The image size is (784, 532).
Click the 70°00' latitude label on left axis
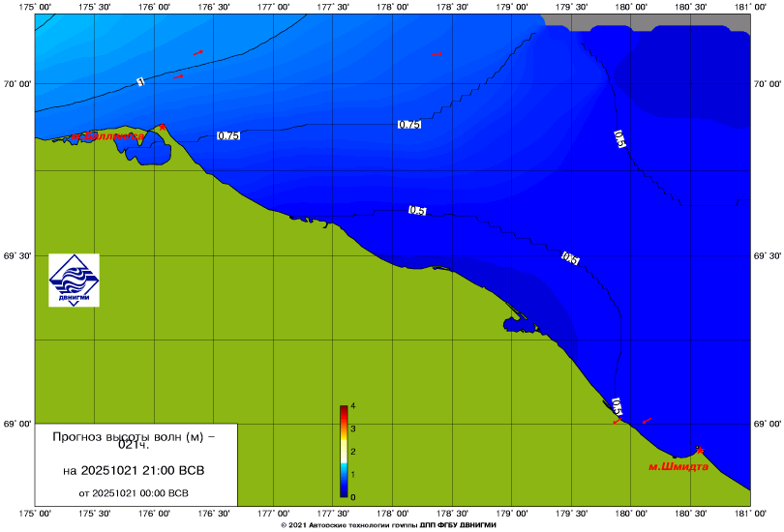[16, 84]
